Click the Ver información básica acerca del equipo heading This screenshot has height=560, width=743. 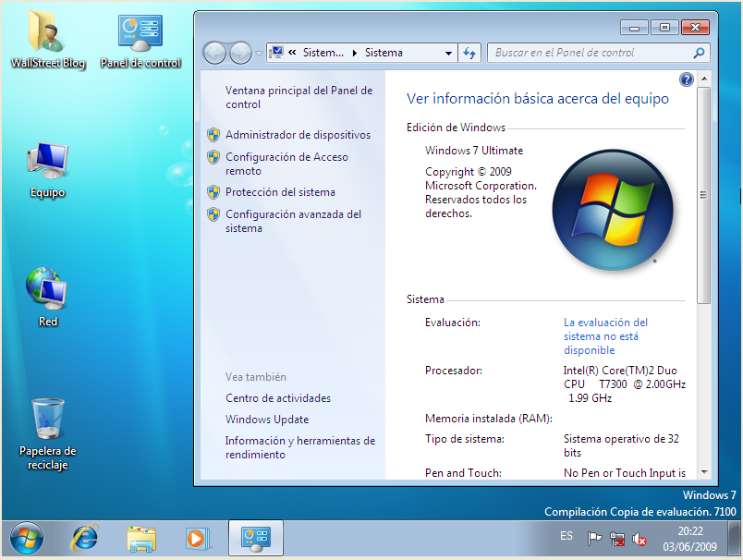(x=537, y=99)
